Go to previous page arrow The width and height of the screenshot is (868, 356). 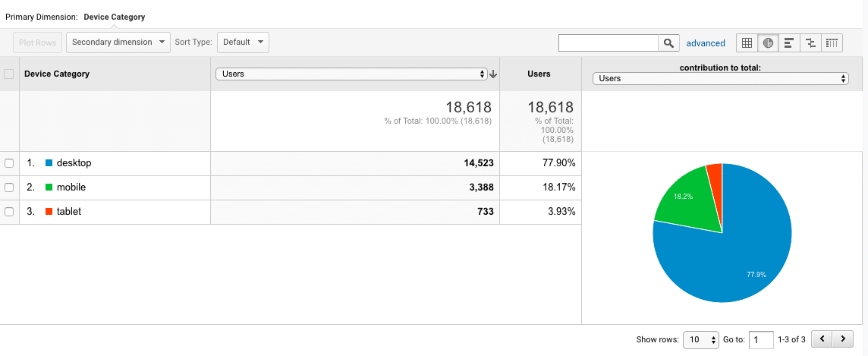822,339
